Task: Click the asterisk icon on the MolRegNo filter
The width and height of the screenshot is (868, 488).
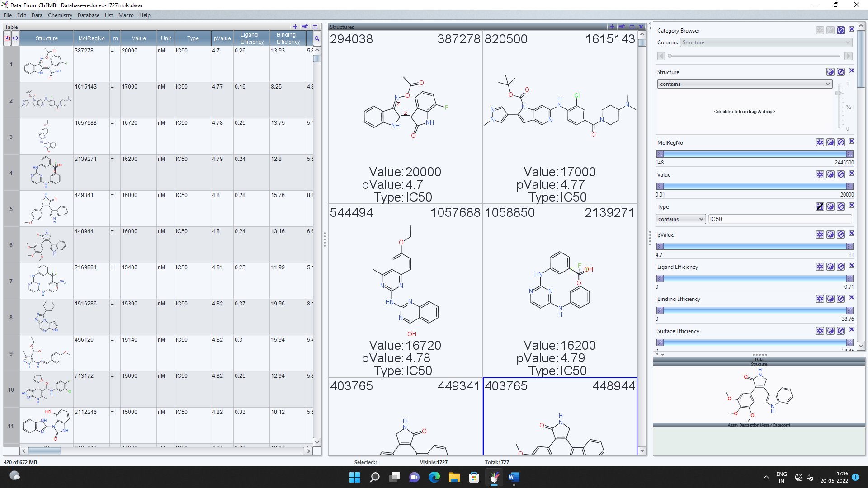Action: pos(820,142)
